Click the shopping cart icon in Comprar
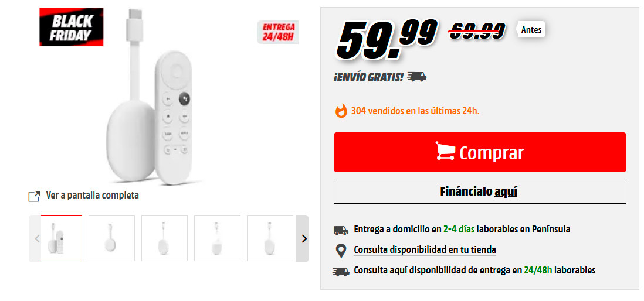 click(x=445, y=151)
